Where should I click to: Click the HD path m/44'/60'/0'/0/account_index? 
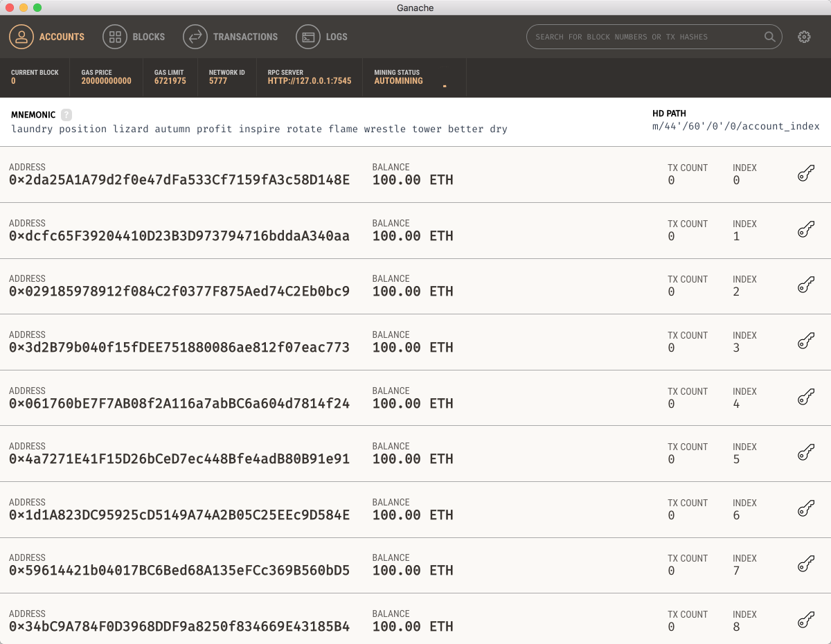736,126
